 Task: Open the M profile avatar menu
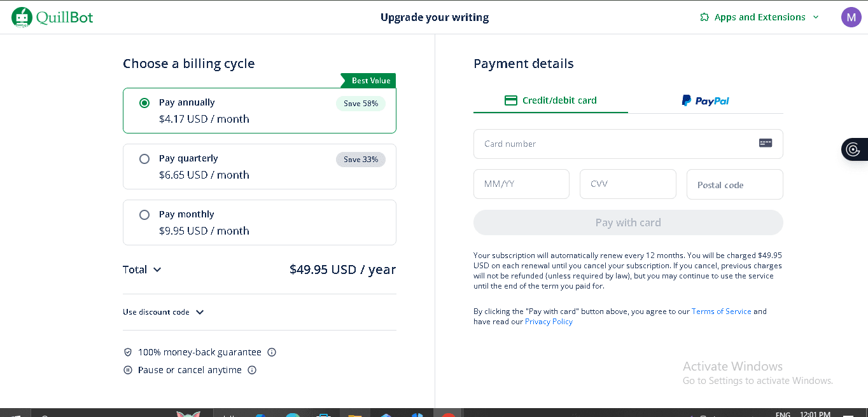pyautogui.click(x=851, y=17)
